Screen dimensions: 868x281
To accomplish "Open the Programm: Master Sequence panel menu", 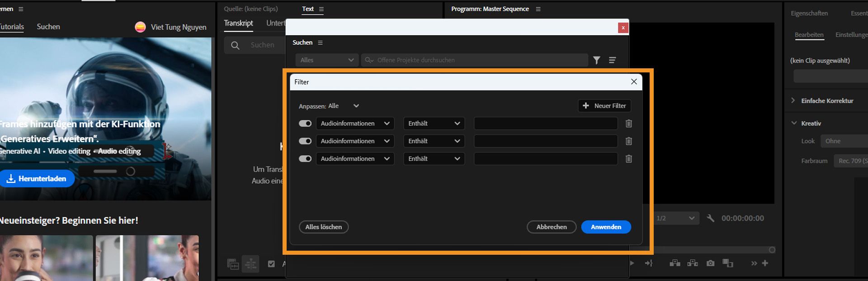I will [x=538, y=9].
